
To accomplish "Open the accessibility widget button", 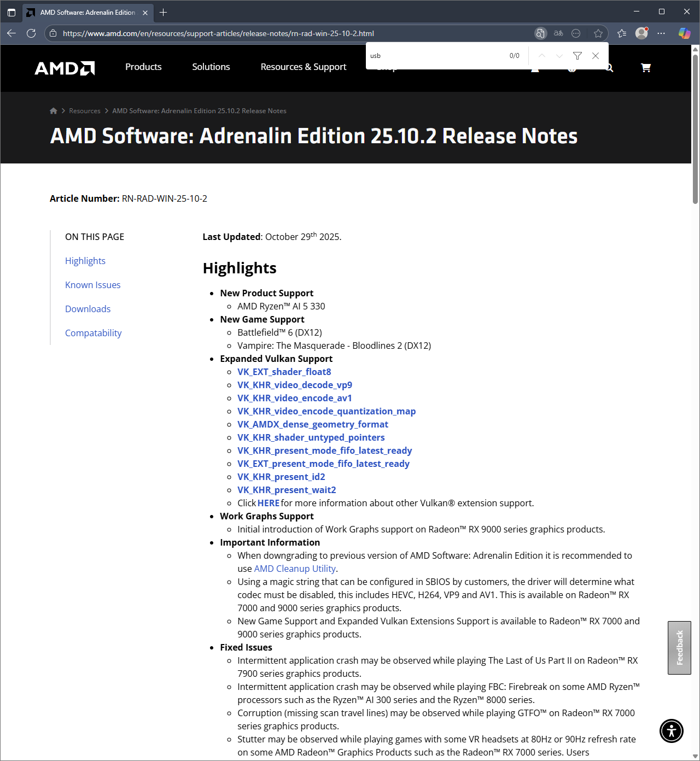I will click(x=672, y=731).
